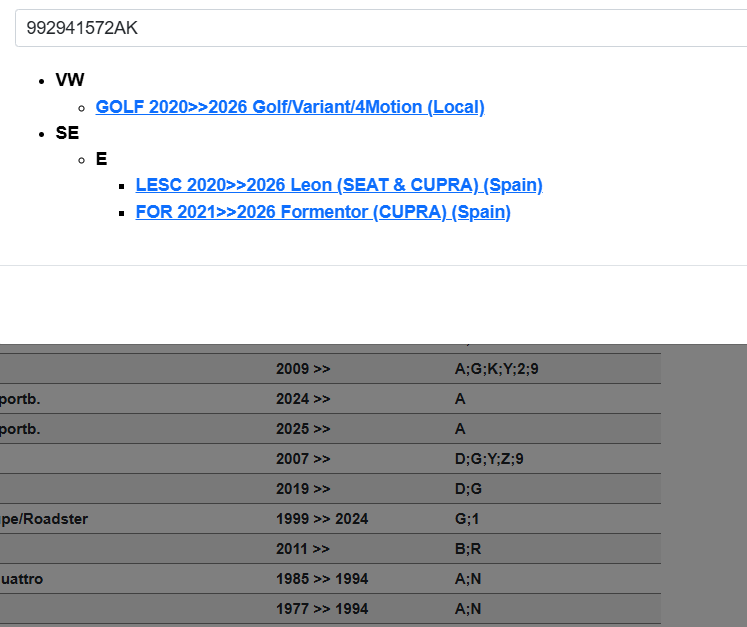The width and height of the screenshot is (747, 627).
Task: Select the Roadster model row name
Action: click(44, 519)
